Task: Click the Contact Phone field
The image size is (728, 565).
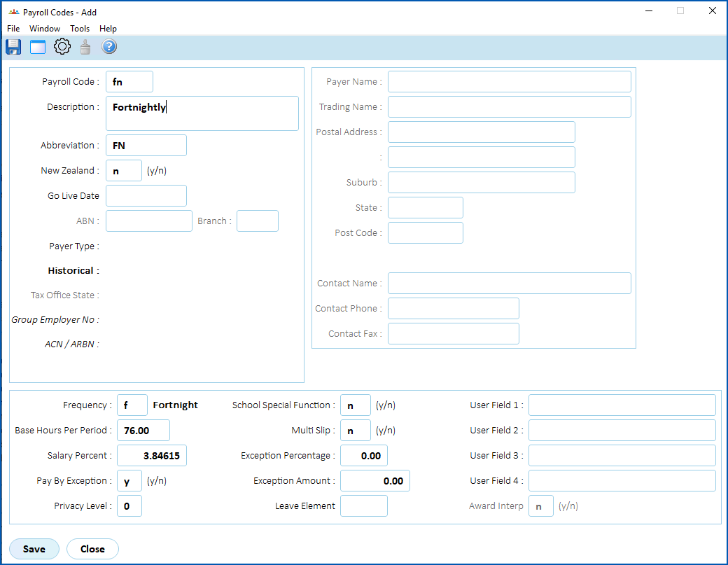Action: [x=454, y=308]
